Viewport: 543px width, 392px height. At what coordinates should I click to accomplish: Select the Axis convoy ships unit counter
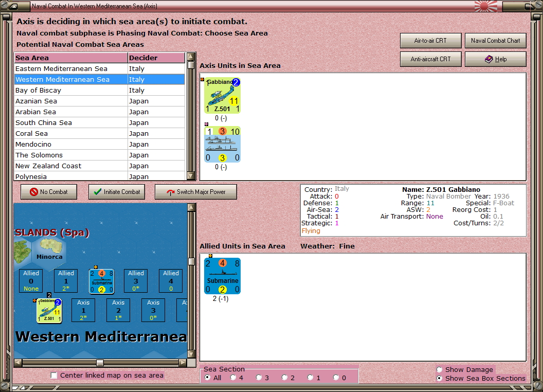(222, 145)
